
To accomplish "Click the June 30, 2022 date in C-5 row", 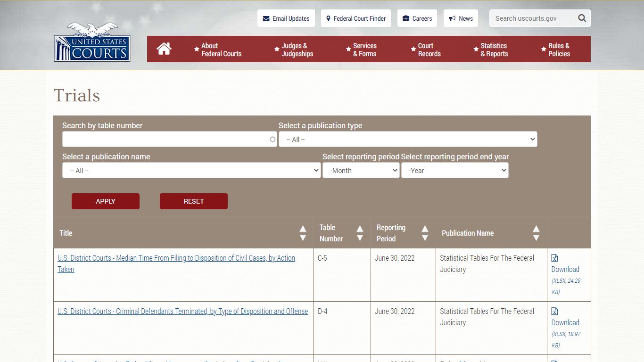I will (395, 258).
